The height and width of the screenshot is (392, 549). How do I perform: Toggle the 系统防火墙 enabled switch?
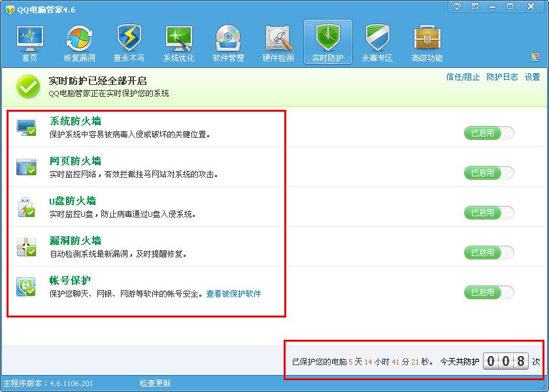(x=488, y=133)
